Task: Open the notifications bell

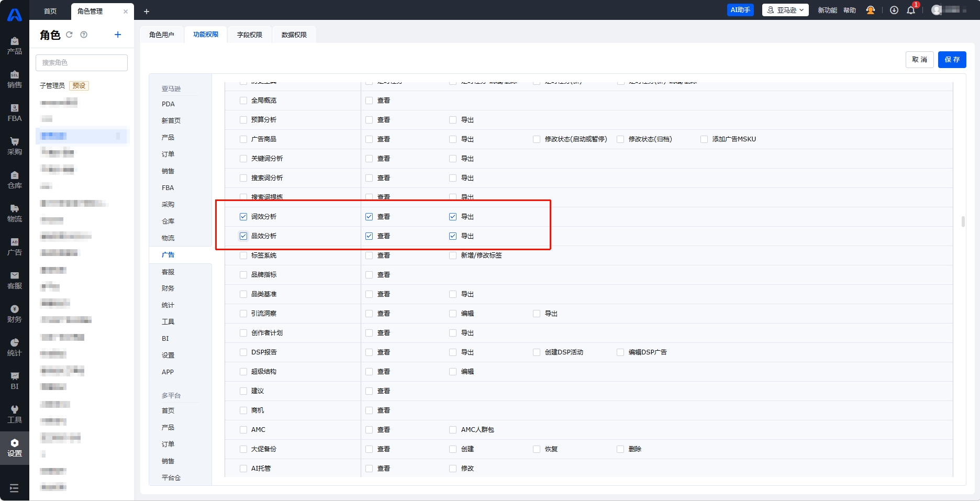Action: [911, 10]
